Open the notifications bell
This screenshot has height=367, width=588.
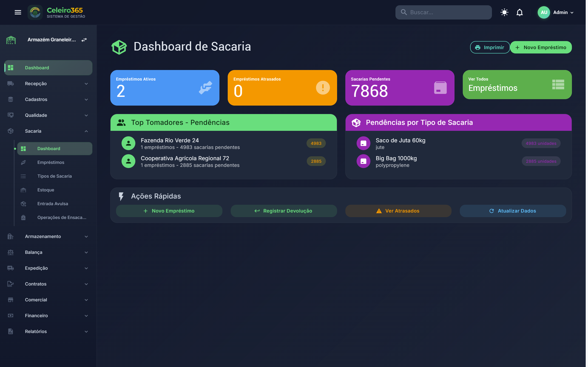(x=519, y=12)
